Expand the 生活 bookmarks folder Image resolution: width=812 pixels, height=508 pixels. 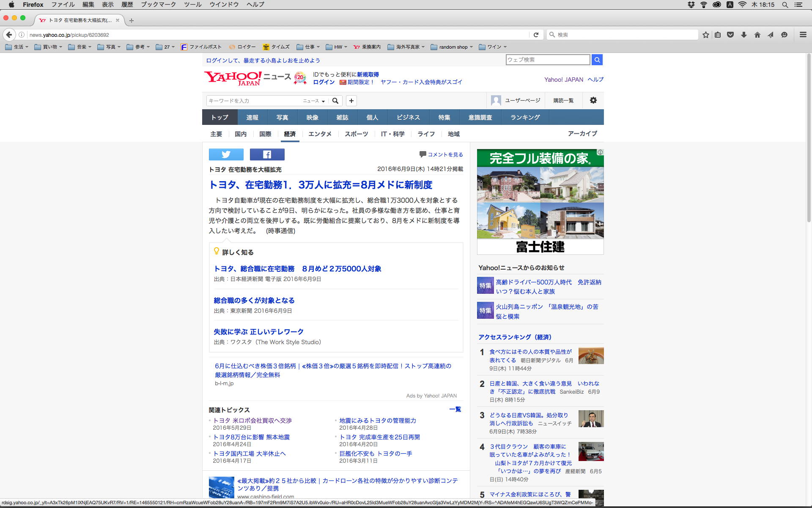coord(17,47)
